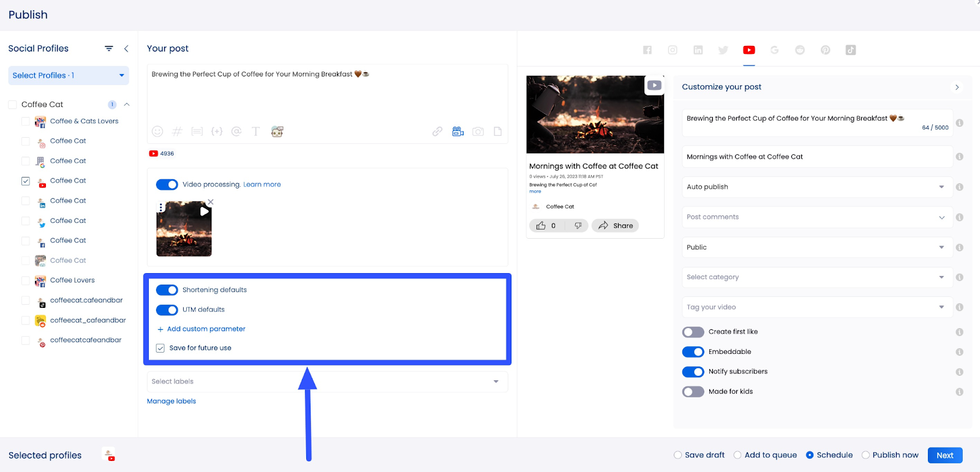The image size is (980, 472).
Task: Click the Next button
Action: point(944,455)
